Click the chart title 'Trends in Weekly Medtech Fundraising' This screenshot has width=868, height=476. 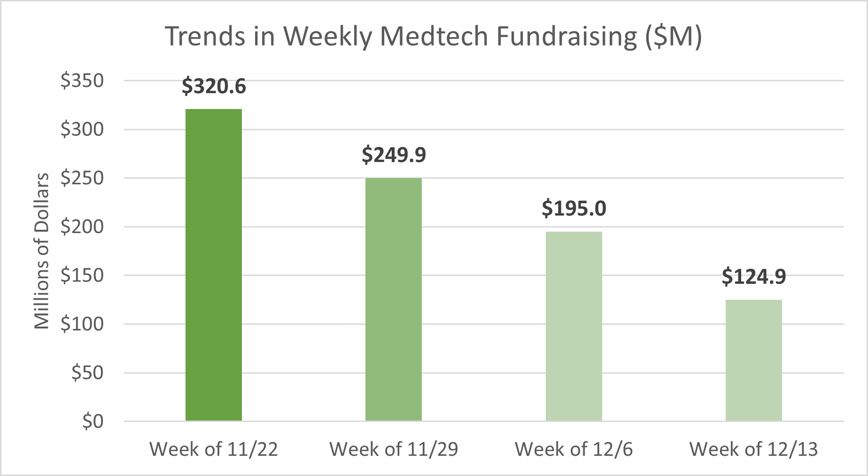point(433,36)
